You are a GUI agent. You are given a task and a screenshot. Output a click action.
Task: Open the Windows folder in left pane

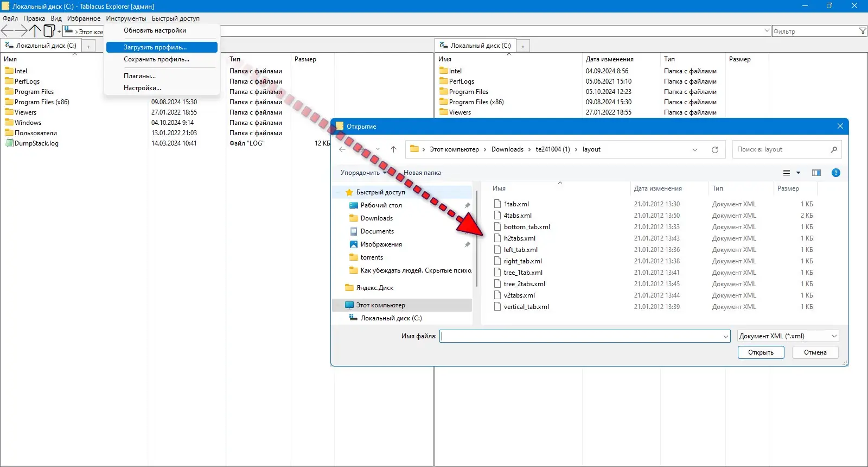click(28, 123)
